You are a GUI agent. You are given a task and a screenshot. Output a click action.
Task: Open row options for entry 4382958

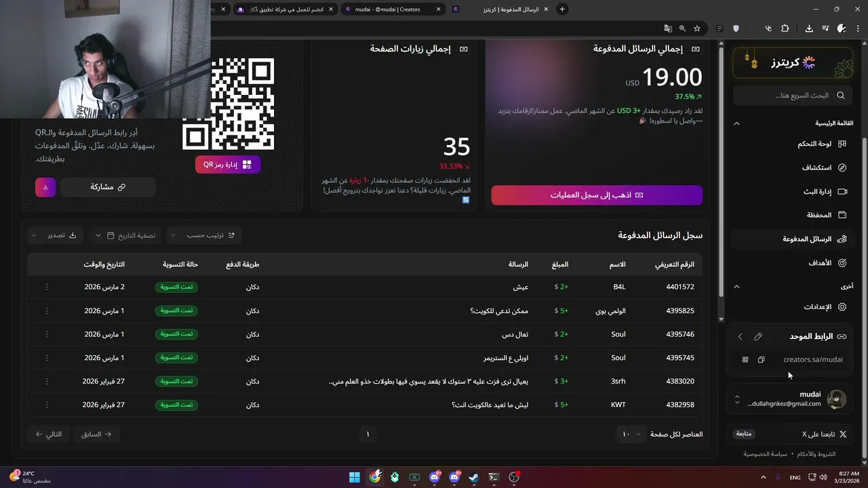47,405
